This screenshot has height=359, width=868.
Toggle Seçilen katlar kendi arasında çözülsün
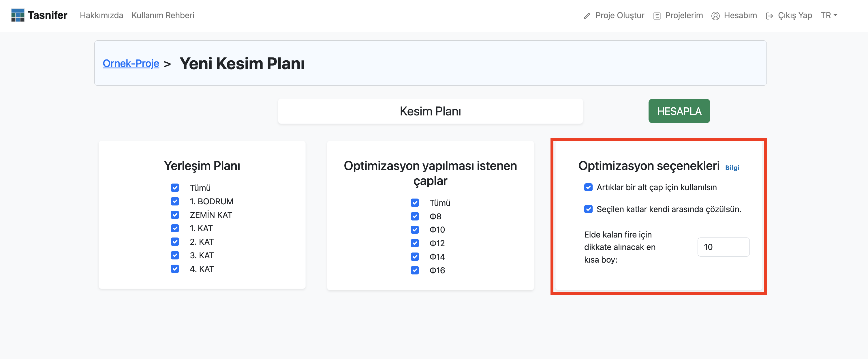588,209
